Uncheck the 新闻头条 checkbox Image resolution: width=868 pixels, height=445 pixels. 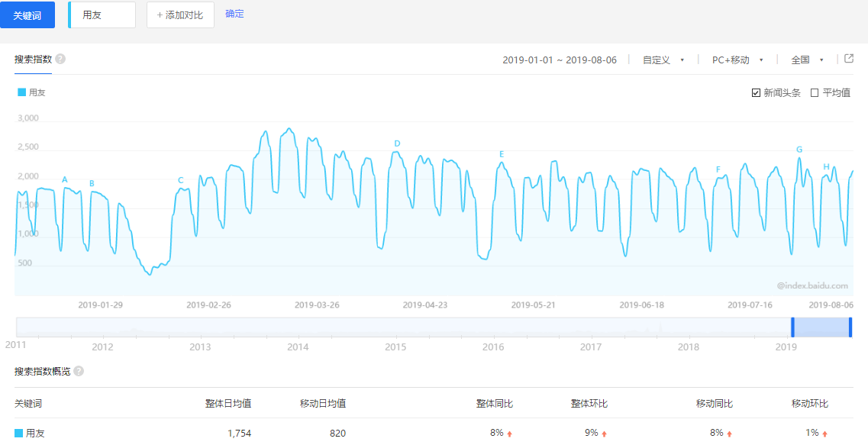click(755, 92)
